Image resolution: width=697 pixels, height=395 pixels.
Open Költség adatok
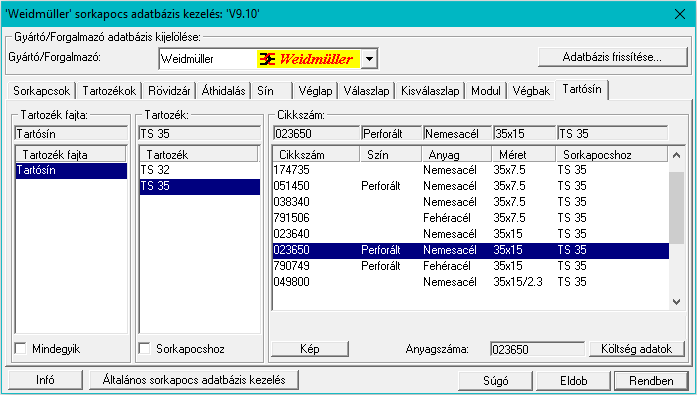point(637,349)
